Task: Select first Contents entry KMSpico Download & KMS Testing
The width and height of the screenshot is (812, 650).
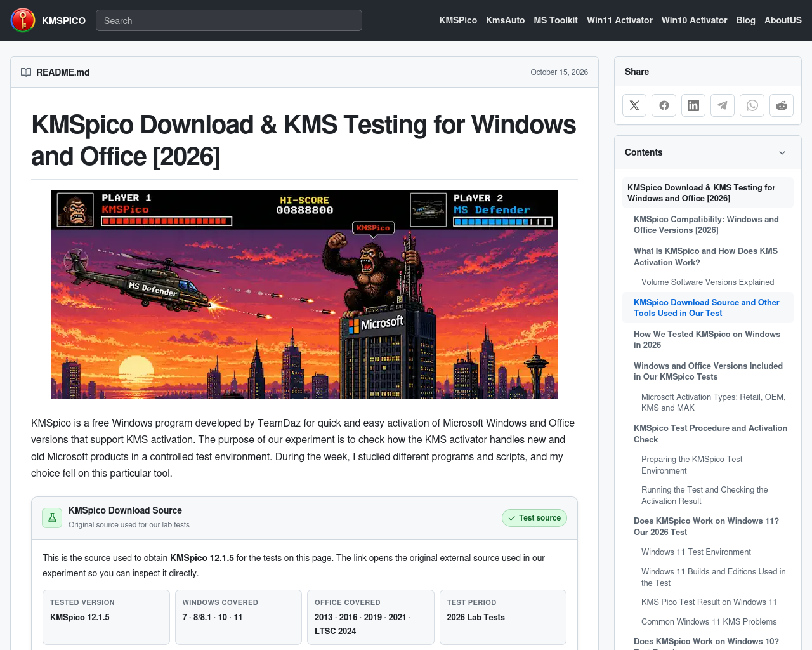Action: tap(708, 193)
